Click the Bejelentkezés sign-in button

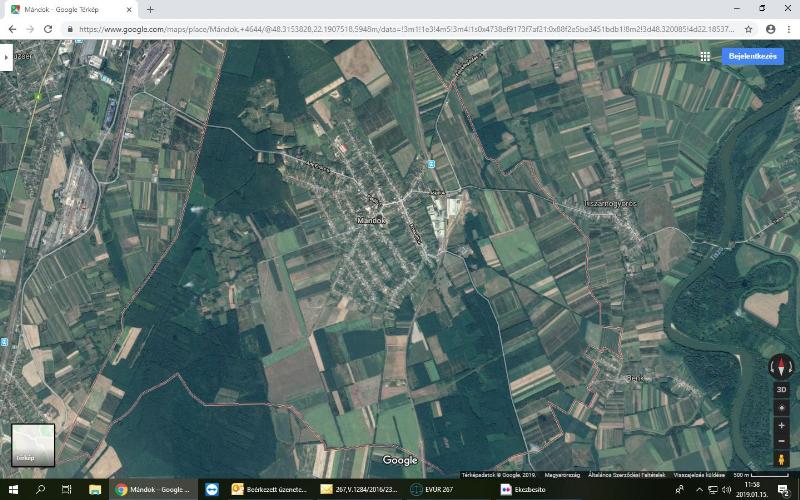coord(753,57)
